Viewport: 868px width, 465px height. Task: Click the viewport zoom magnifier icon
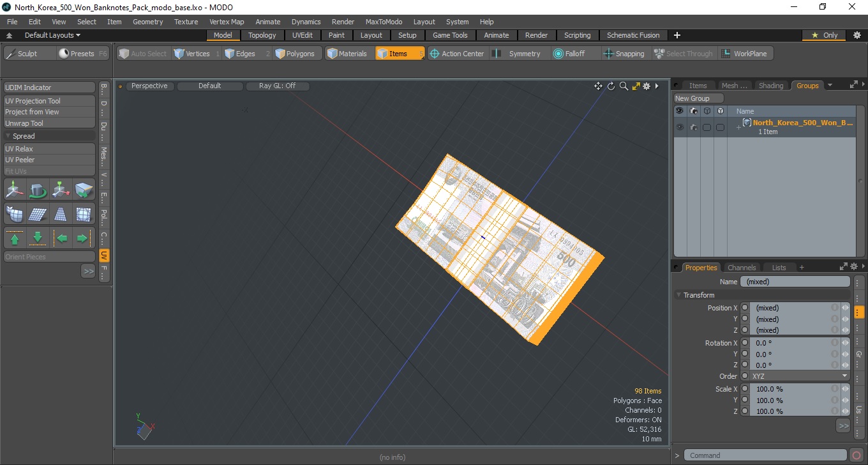click(x=624, y=86)
